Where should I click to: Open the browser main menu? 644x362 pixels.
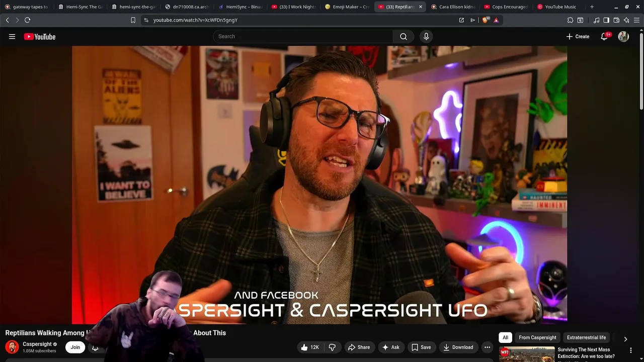coord(636,20)
